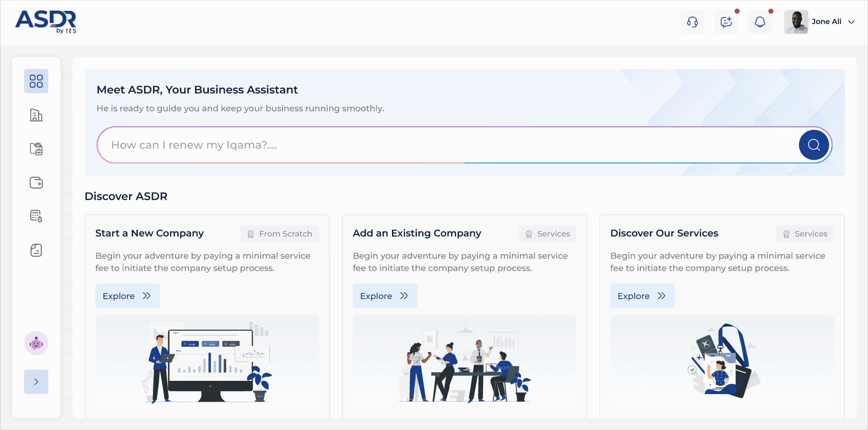
Task: Open the notifications bell
Action: click(760, 22)
